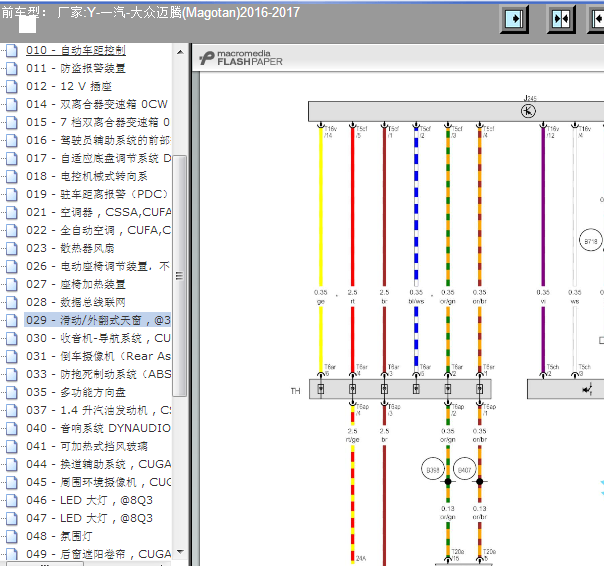Click the list scrollbar down arrow
The image size is (604, 566).
[180, 552]
